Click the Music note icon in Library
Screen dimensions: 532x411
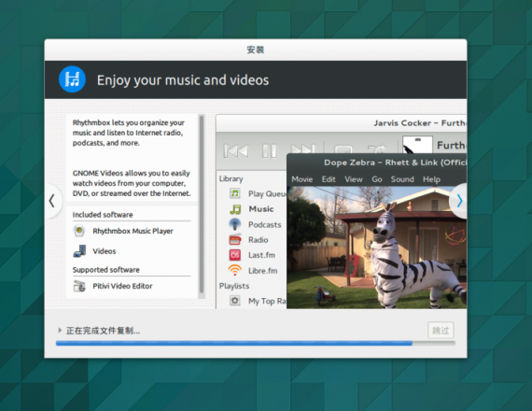pos(235,209)
